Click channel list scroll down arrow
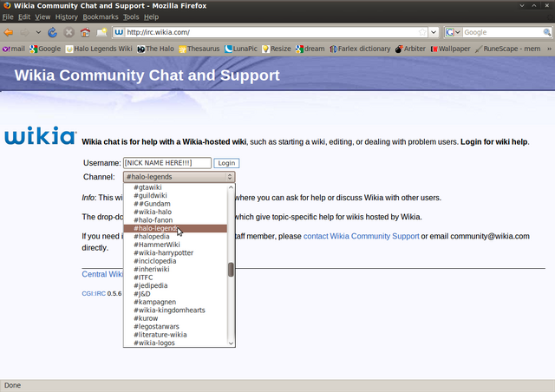 [231, 343]
